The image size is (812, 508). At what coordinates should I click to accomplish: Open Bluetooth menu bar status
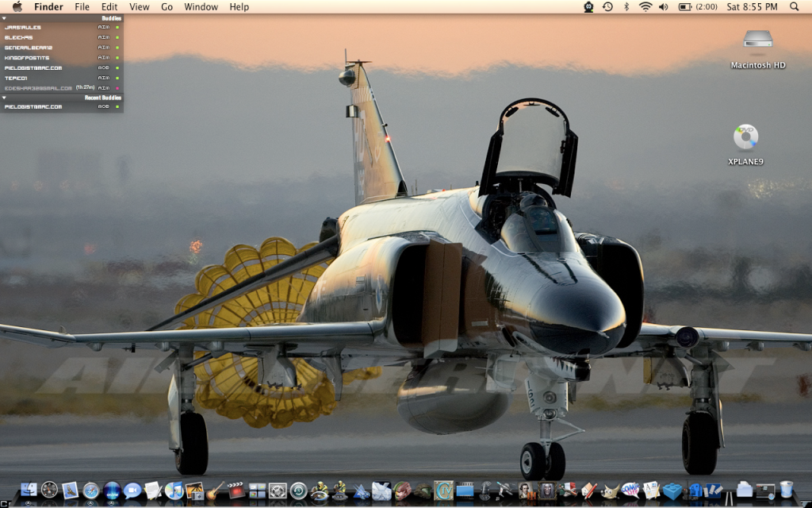click(x=626, y=6)
